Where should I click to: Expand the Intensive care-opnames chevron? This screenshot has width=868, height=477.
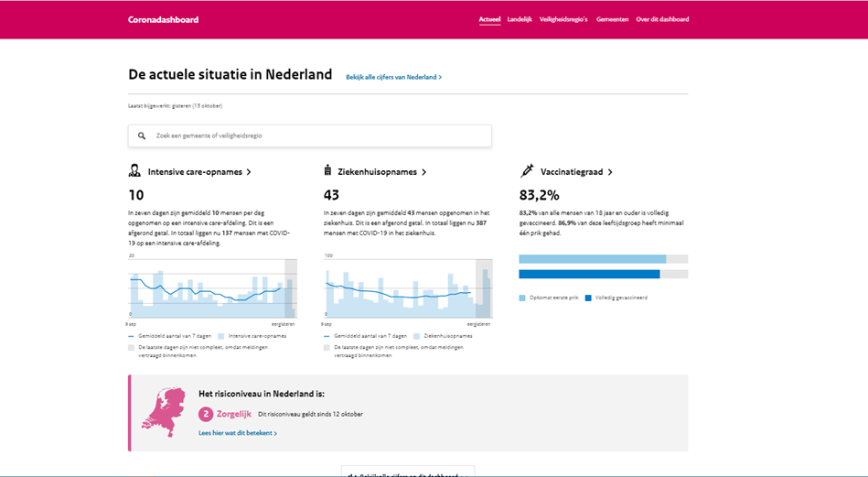click(x=249, y=172)
